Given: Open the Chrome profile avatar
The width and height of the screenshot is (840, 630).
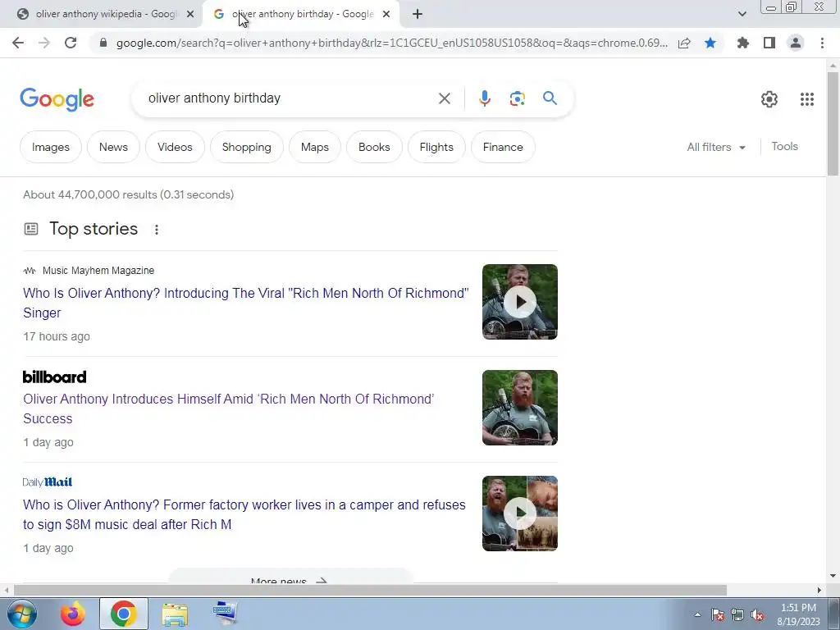Looking at the screenshot, I should pyautogui.click(x=796, y=43).
